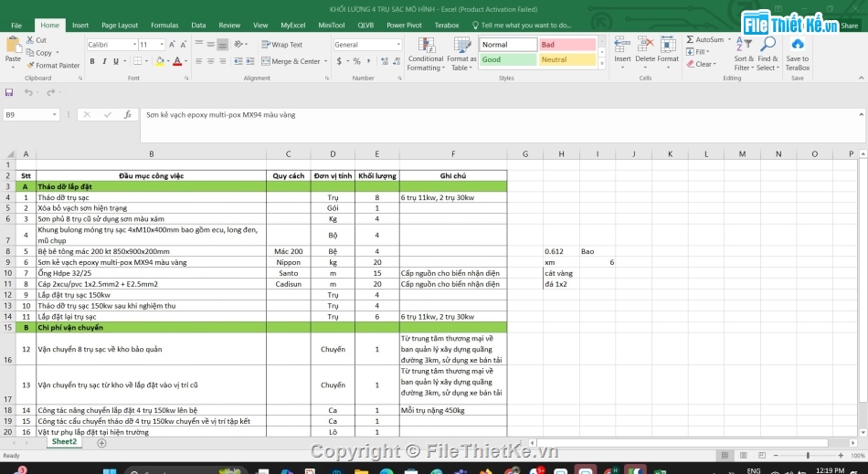Expand the cell styles gallery
Screen dimensions: 868x474
[x=602, y=64]
